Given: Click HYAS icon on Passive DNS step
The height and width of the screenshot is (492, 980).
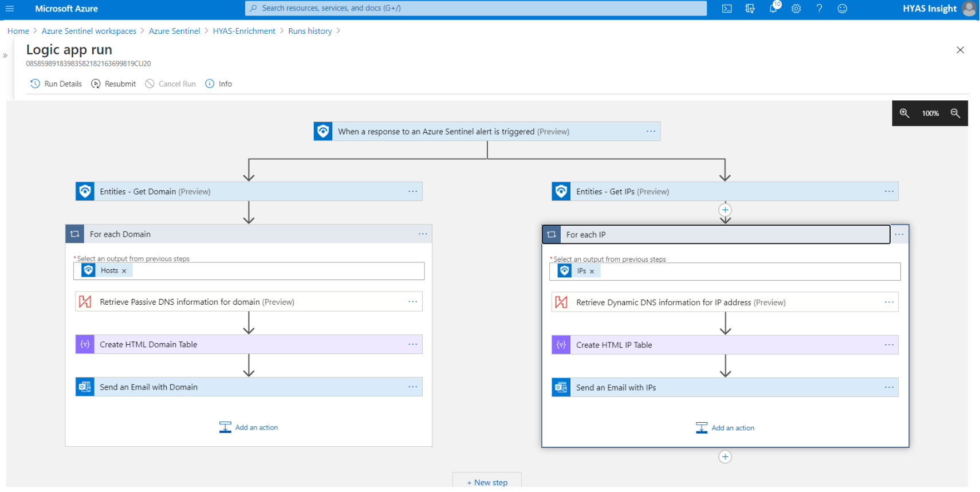Looking at the screenshot, I should click(x=85, y=302).
